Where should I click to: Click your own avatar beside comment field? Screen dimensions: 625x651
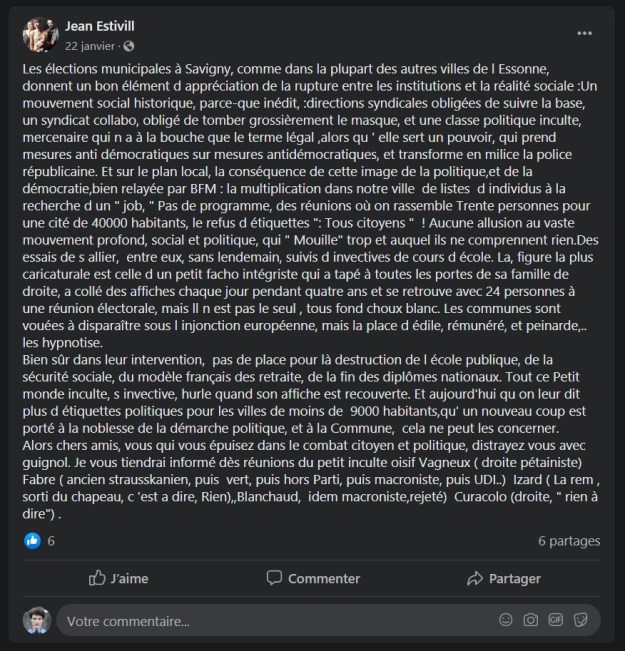pos(37,620)
